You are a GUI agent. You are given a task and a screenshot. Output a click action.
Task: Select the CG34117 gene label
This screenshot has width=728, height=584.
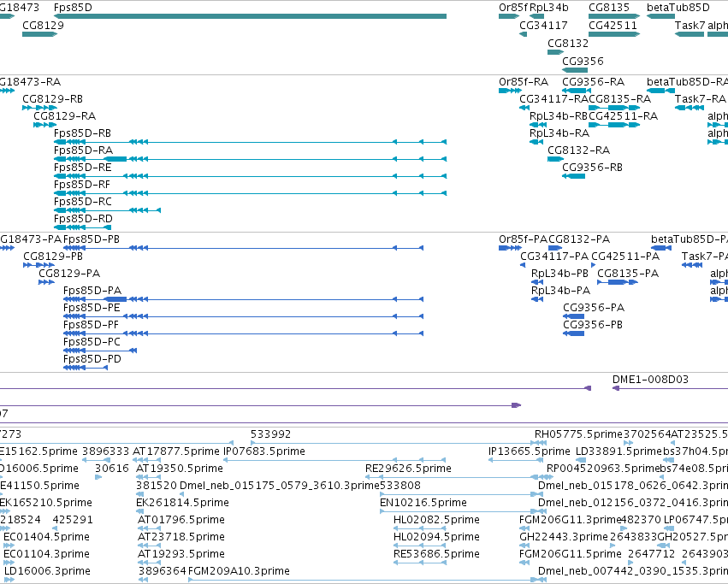[544, 26]
